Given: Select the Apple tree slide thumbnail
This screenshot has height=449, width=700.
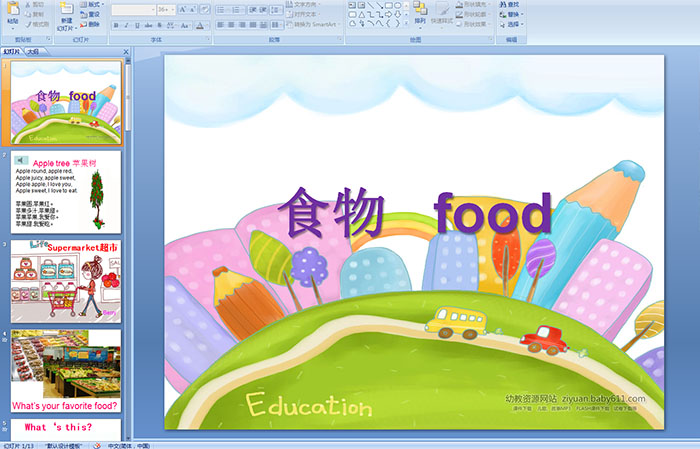Looking at the screenshot, I should (66, 192).
